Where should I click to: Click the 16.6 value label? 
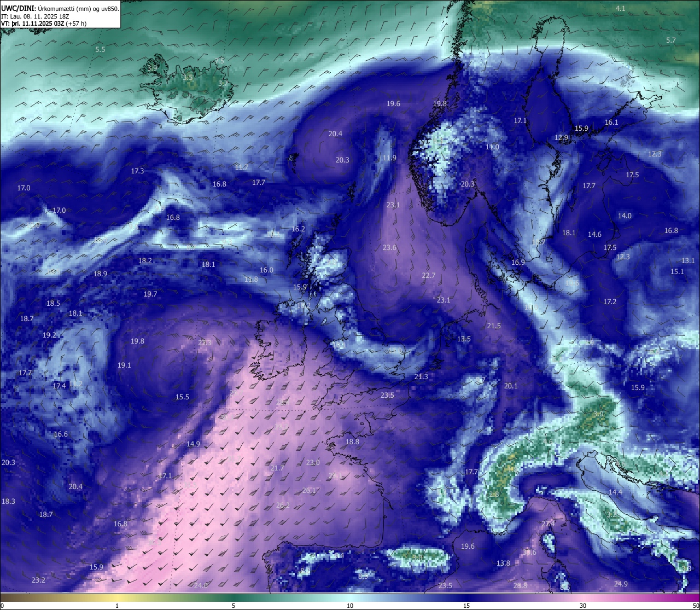click(x=61, y=434)
